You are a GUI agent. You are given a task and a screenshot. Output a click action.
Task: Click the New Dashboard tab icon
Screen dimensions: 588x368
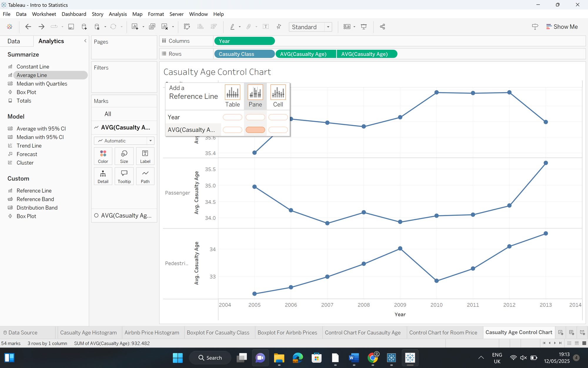tap(572, 332)
